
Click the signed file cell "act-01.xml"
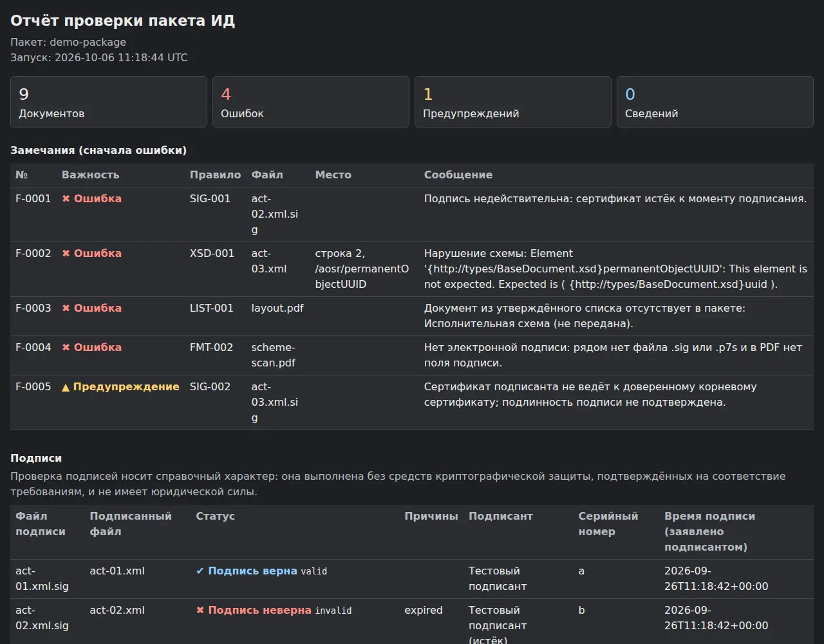coord(117,571)
